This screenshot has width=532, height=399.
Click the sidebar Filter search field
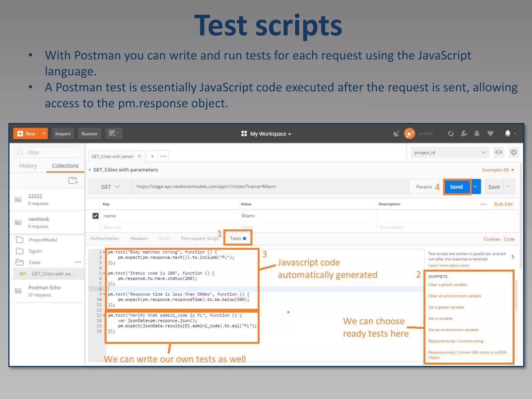(47, 152)
